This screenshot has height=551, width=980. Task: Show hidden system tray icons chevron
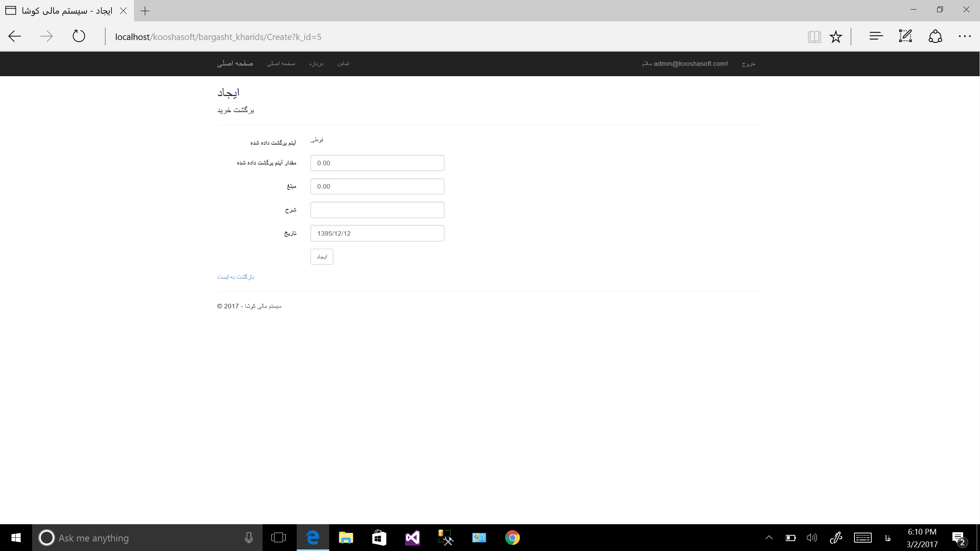click(x=769, y=538)
